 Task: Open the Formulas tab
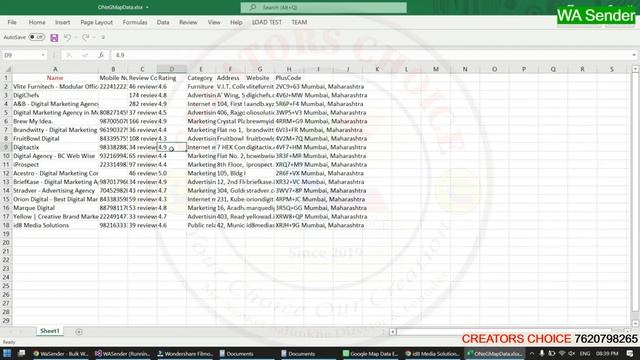(135, 22)
